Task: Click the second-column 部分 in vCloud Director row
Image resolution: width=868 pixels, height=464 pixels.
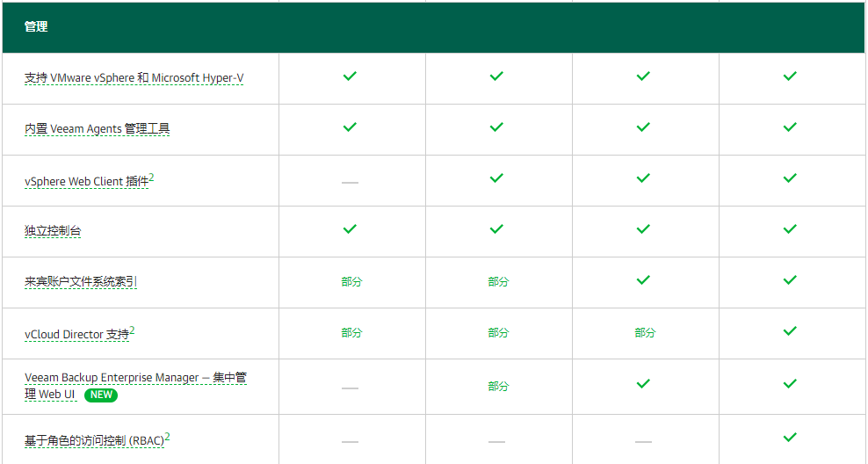Action: point(498,333)
